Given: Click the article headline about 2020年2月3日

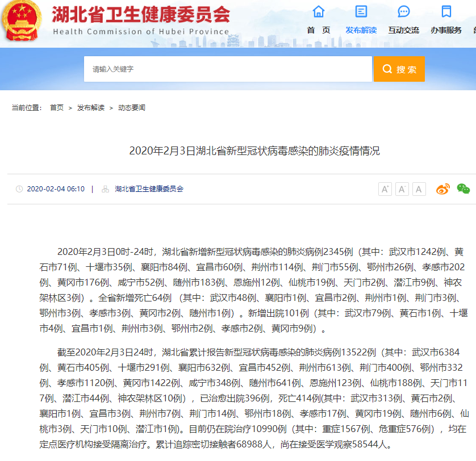Looking at the screenshot, I should pyautogui.click(x=254, y=151).
